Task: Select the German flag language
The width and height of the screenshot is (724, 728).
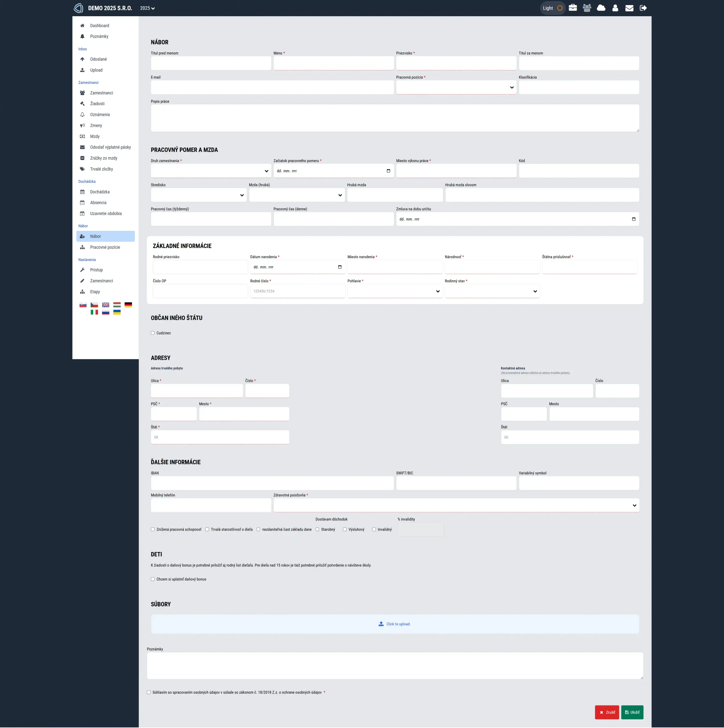Action: click(x=128, y=305)
